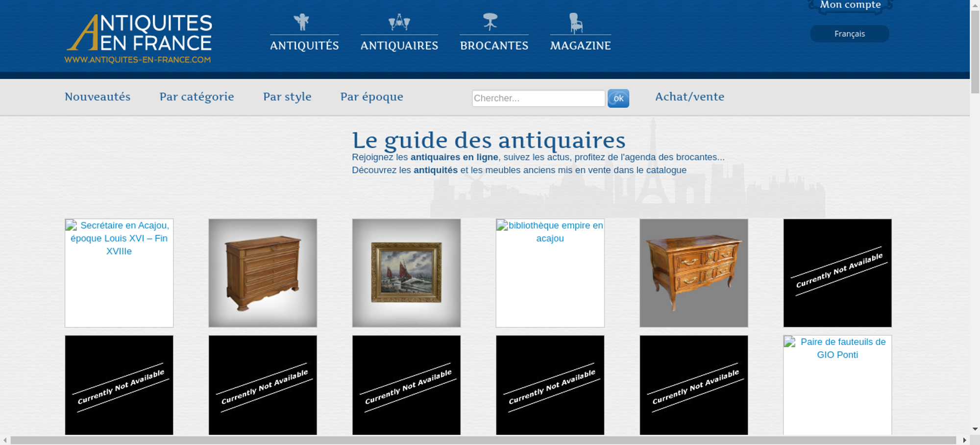Open the Par époque menu
Screen dimensions: 980x445
pos(371,97)
